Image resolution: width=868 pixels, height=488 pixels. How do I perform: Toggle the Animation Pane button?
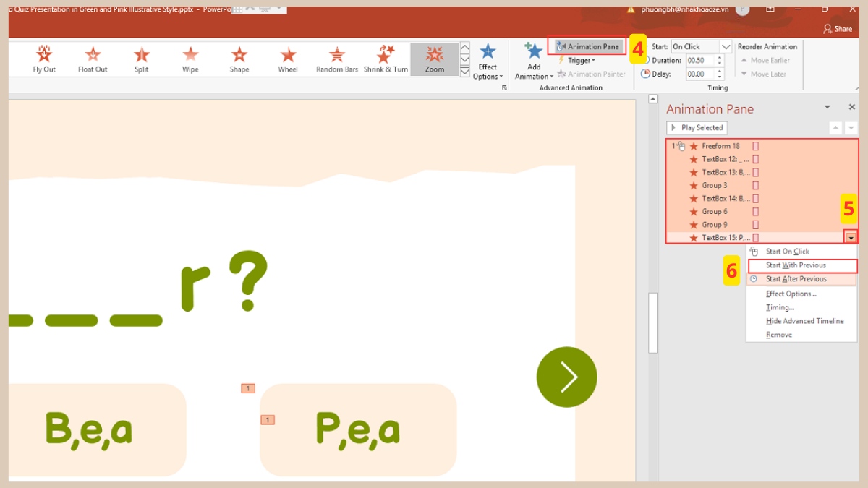point(587,46)
